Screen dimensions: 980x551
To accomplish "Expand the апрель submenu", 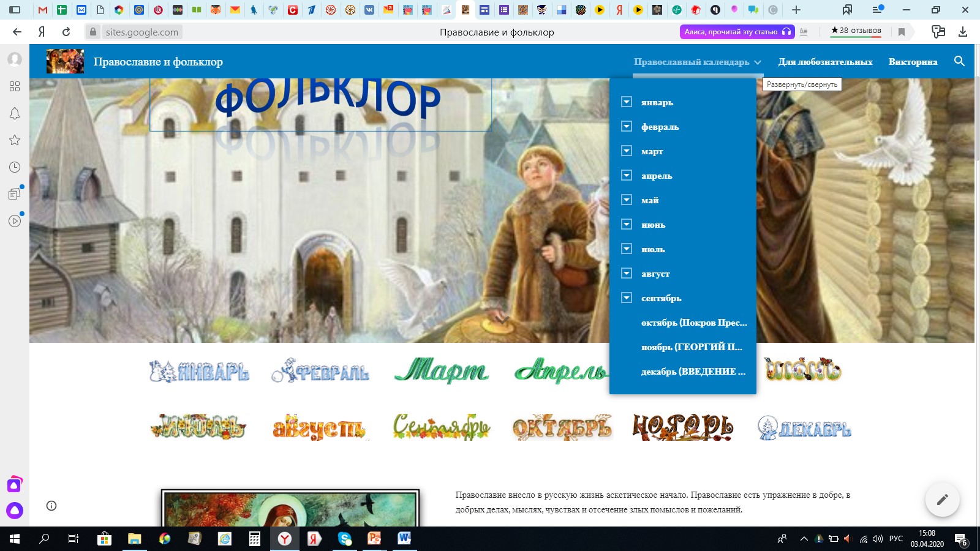I will pyautogui.click(x=626, y=175).
